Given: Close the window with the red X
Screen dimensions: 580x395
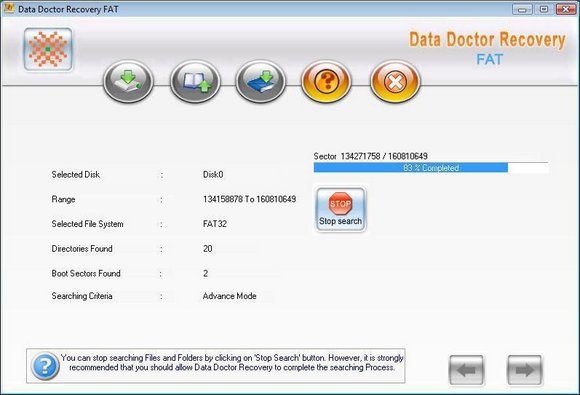Looking at the screenshot, I should click(x=566, y=9).
